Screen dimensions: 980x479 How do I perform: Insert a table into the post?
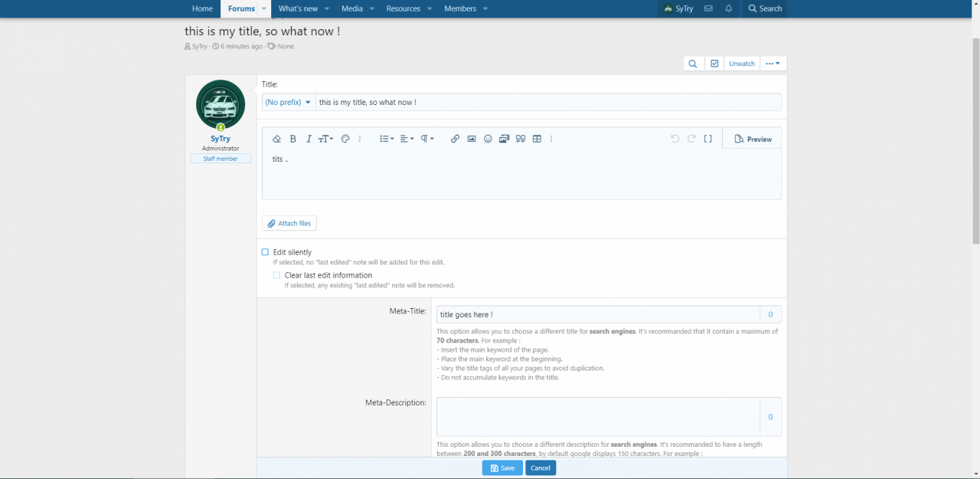(537, 139)
